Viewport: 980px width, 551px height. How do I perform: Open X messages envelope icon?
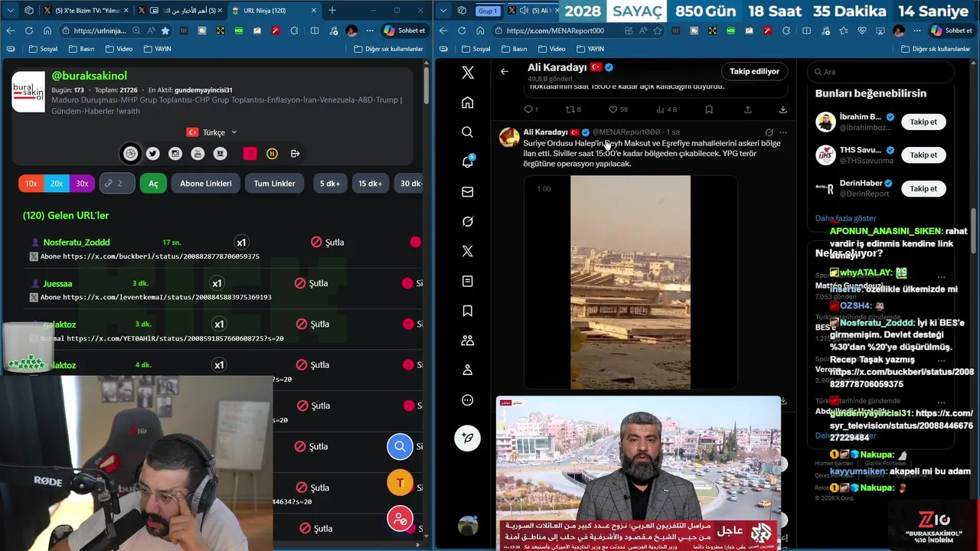468,192
